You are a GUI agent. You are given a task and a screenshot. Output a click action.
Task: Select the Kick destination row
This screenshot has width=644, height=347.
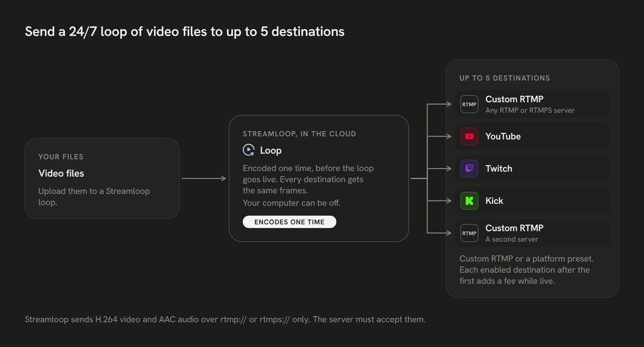click(x=532, y=201)
